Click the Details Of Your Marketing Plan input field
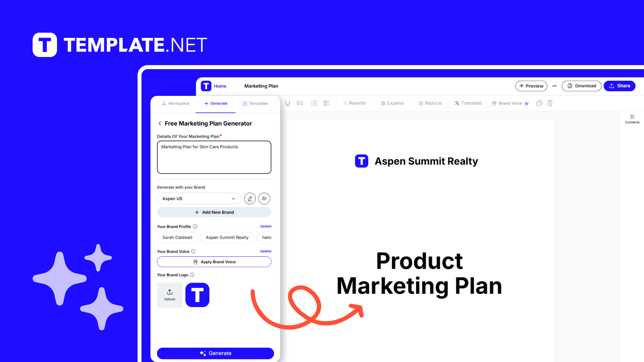 pos(214,157)
